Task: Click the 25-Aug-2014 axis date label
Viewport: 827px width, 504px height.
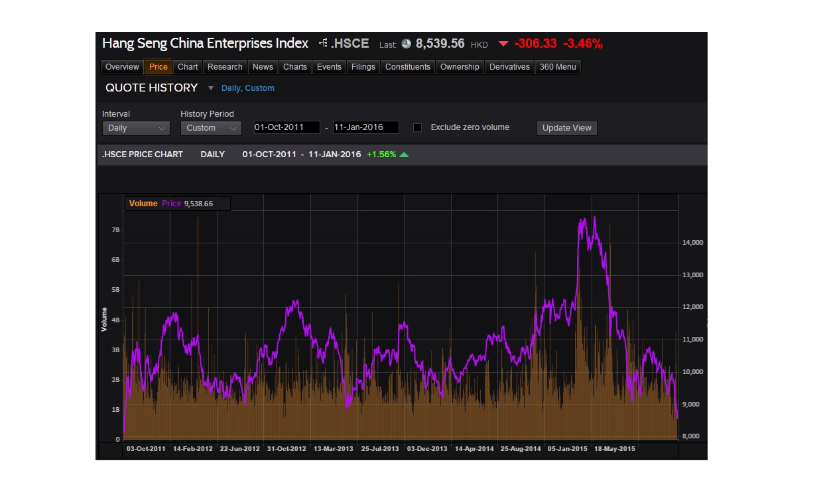Action: [521, 449]
